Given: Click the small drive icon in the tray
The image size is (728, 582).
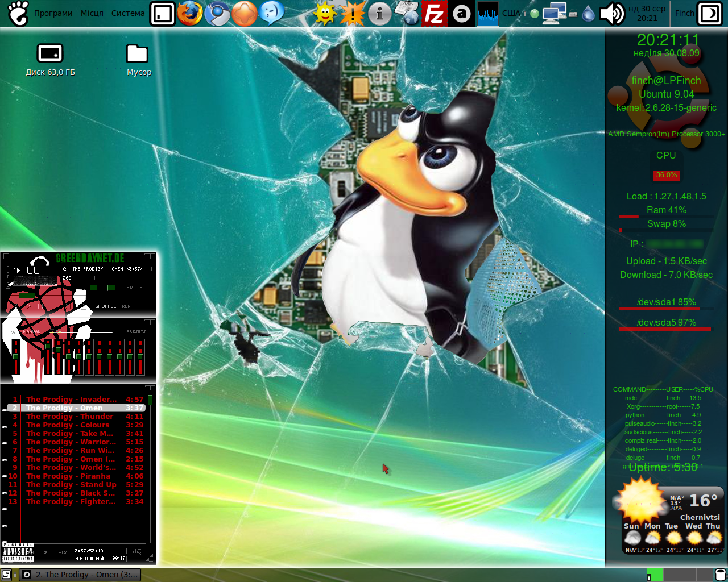Looking at the screenshot, I should pos(573,14).
